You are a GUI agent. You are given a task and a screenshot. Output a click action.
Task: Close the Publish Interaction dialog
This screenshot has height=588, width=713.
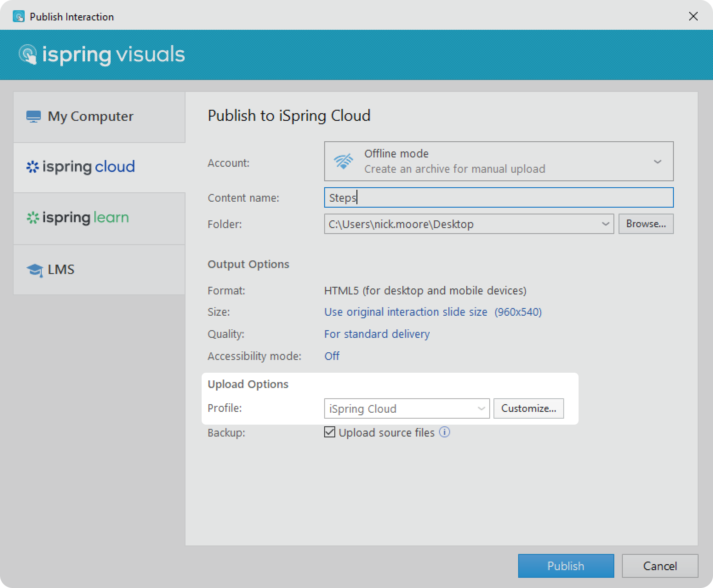pos(693,16)
